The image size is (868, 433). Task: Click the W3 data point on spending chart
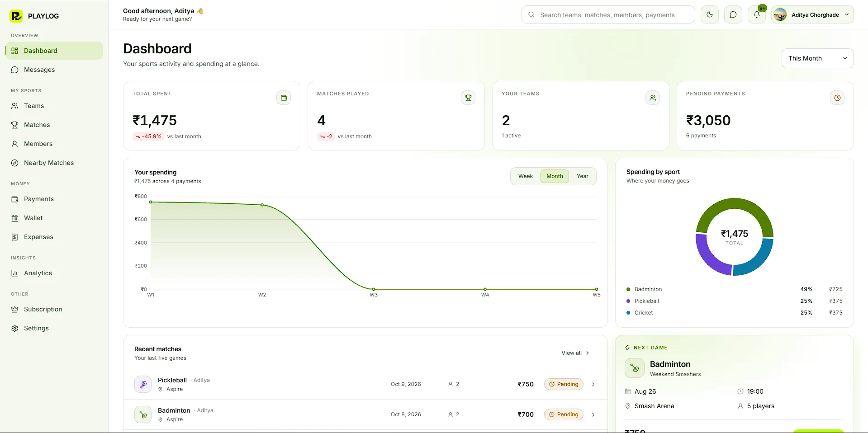pos(374,289)
